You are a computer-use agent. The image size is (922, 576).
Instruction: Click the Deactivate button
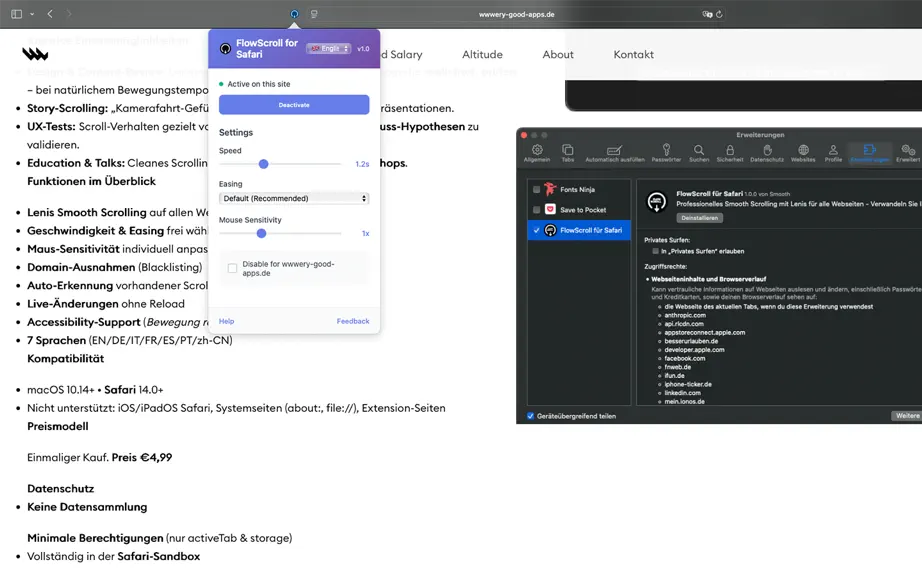coord(294,105)
